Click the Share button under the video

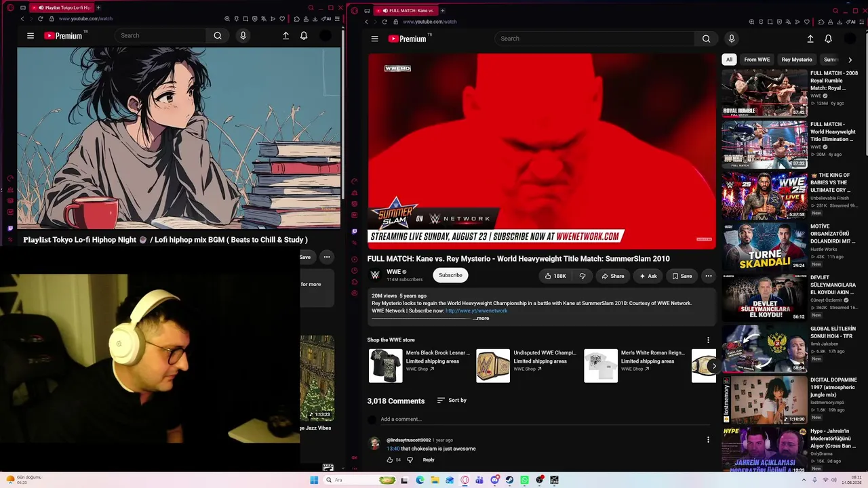[x=612, y=276]
